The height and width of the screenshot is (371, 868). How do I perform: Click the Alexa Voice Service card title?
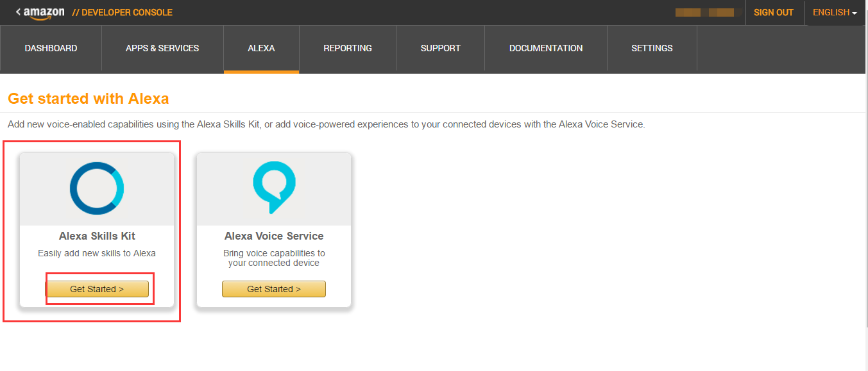pyautogui.click(x=274, y=236)
